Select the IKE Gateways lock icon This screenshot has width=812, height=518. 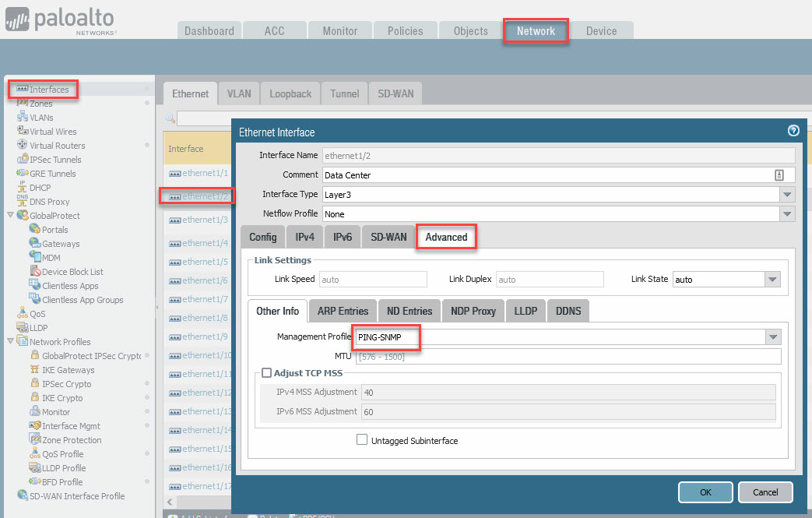36,370
